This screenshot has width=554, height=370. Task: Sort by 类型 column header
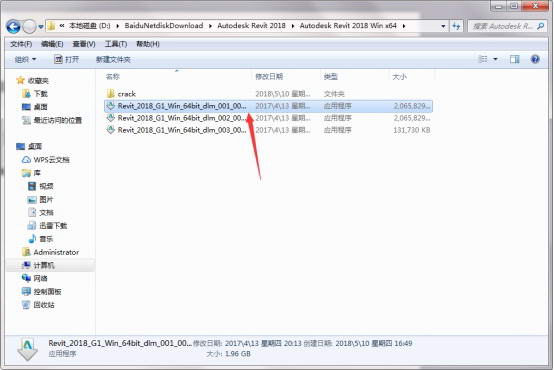pos(331,76)
